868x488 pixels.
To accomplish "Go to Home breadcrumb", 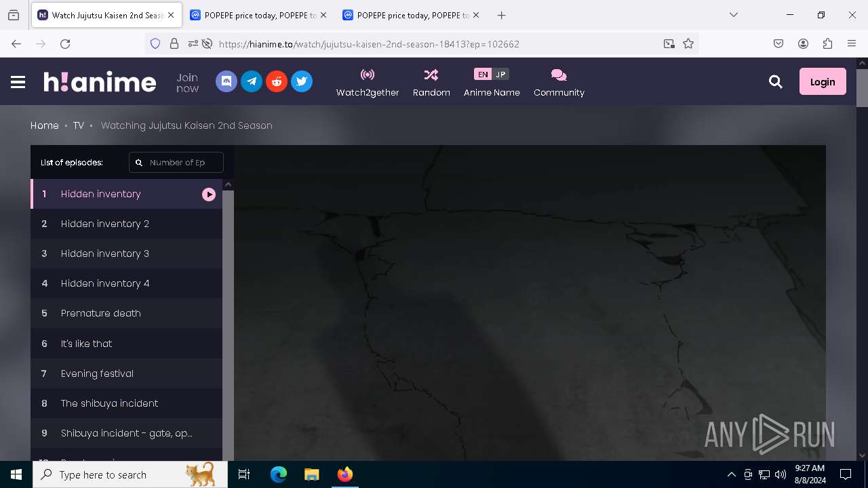I will [45, 125].
